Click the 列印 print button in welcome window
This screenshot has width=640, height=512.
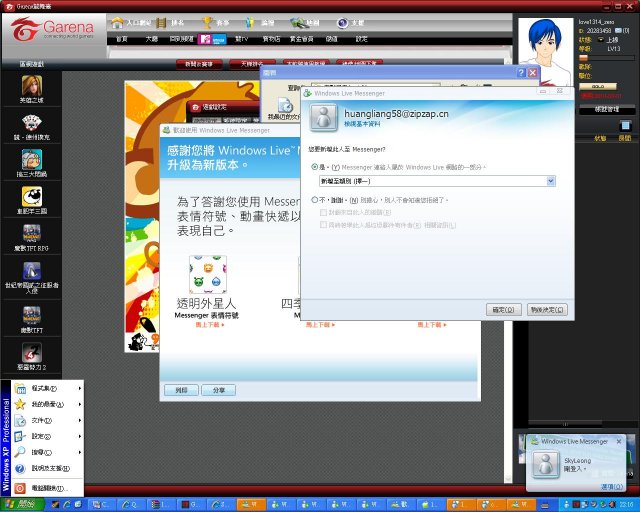pyautogui.click(x=181, y=390)
